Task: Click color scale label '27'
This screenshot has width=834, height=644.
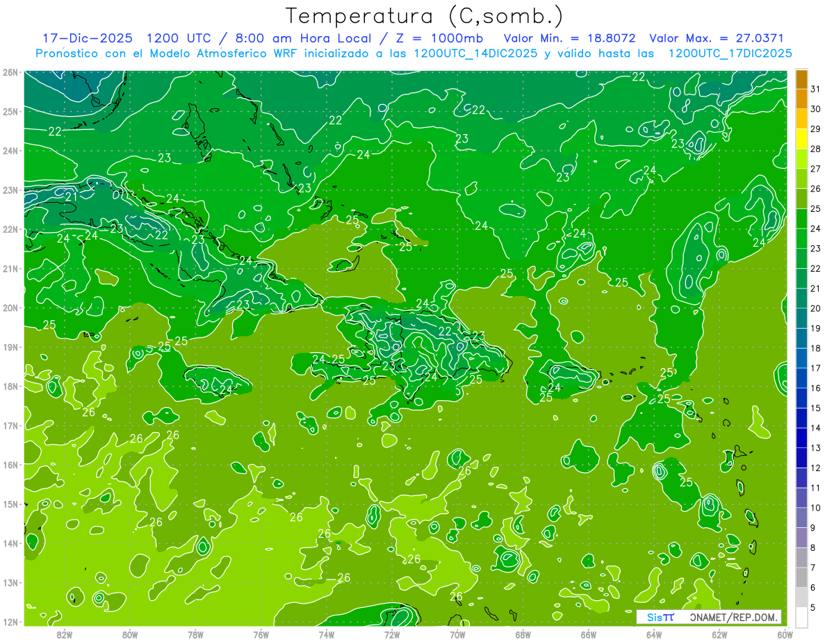Action: (x=816, y=169)
